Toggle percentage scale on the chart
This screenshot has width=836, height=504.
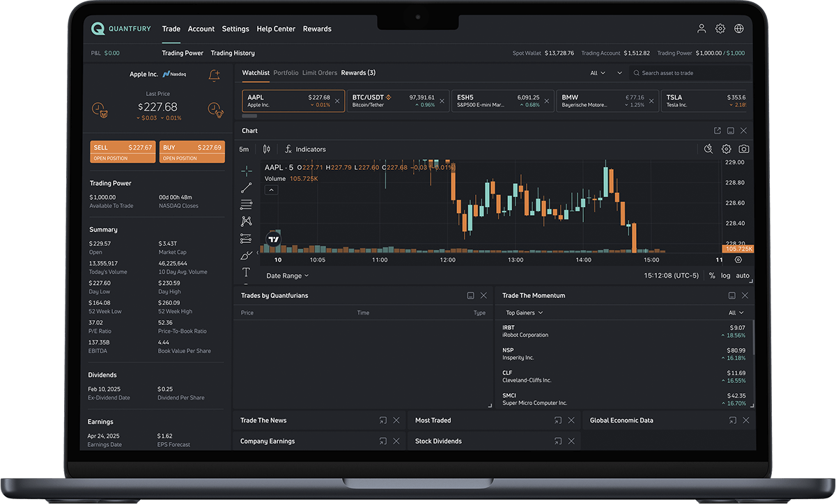(712, 276)
